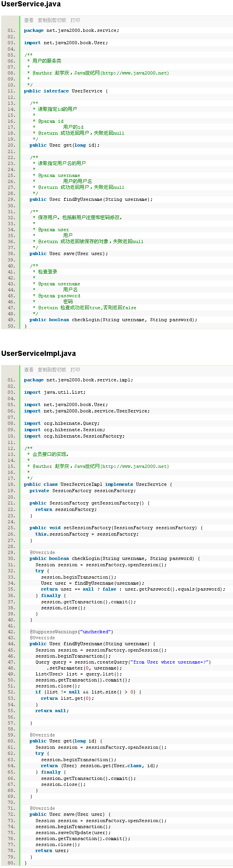This screenshot has width=233, height=868.
Task: Click "public SessionFactory getSessionFactory() {" line
Action: pyautogui.click(x=90, y=503)
